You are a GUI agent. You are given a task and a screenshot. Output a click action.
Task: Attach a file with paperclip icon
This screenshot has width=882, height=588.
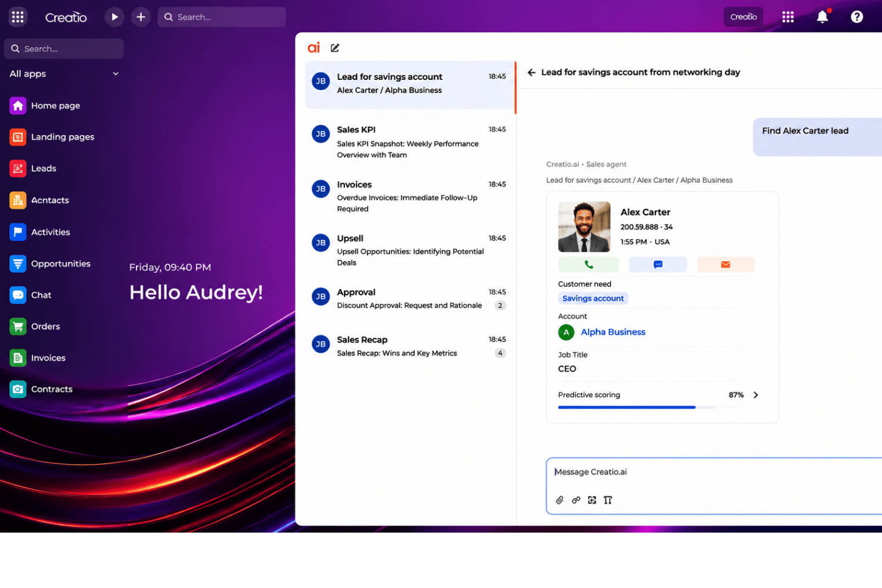point(560,500)
